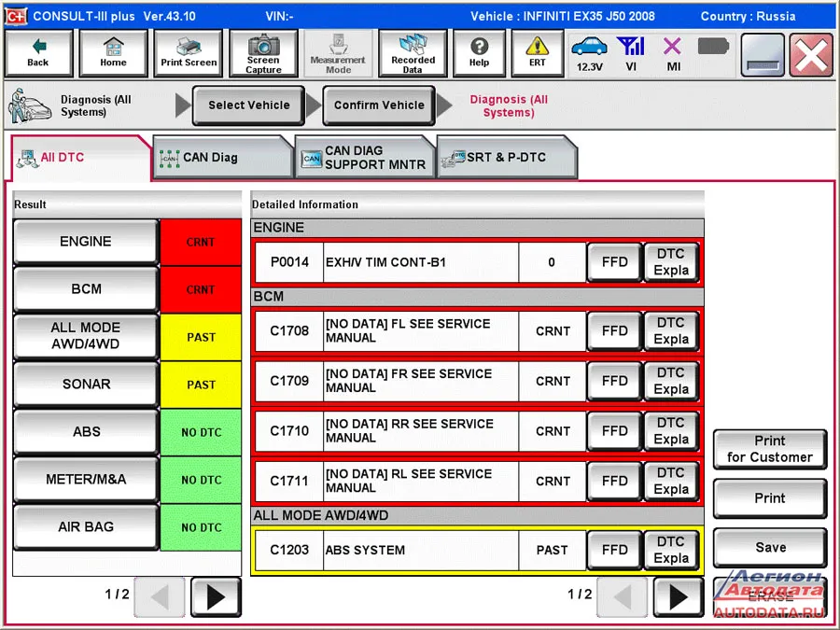Viewport: 840px width, 630px height.
Task: Minimize the CONSULT-III plus window
Action: click(763, 55)
